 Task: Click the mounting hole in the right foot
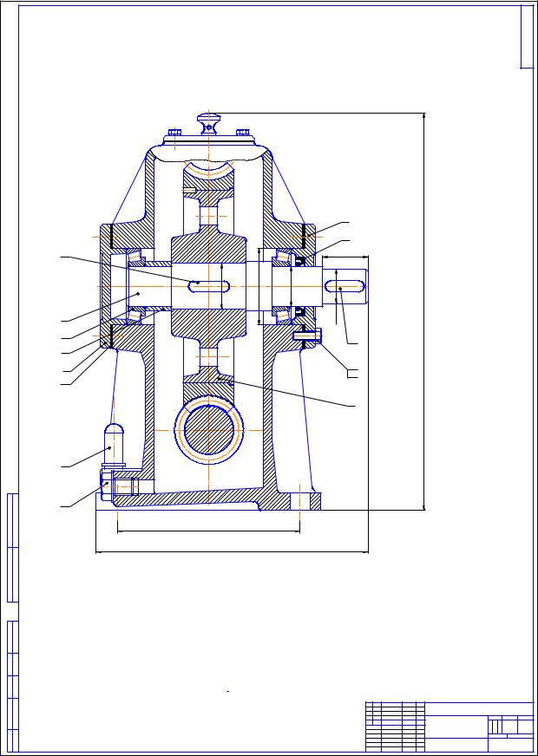(x=299, y=501)
